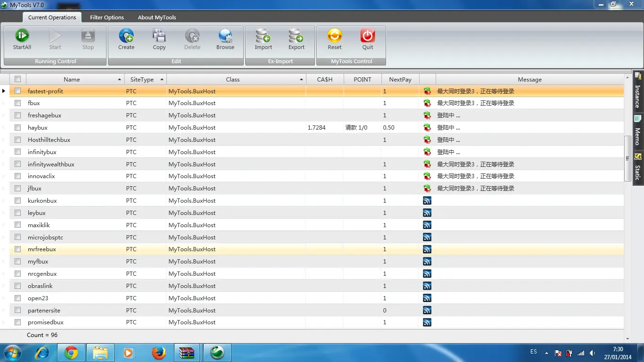The height and width of the screenshot is (362, 644).
Task: Click the sort arrow in the Name column header
Action: click(x=120, y=80)
